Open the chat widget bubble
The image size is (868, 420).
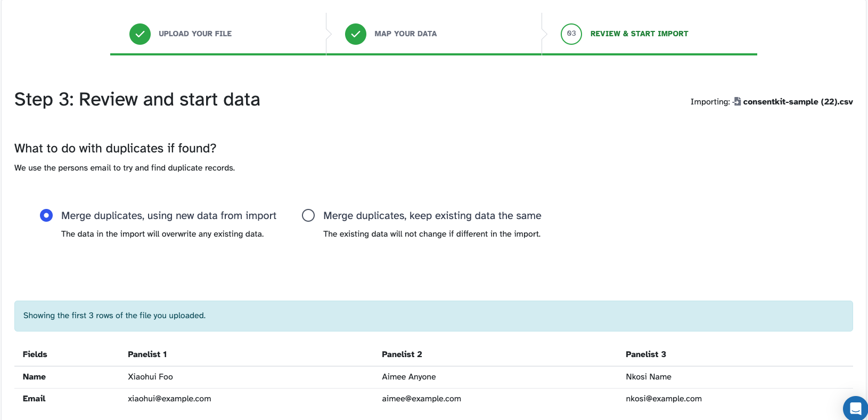[855, 408]
